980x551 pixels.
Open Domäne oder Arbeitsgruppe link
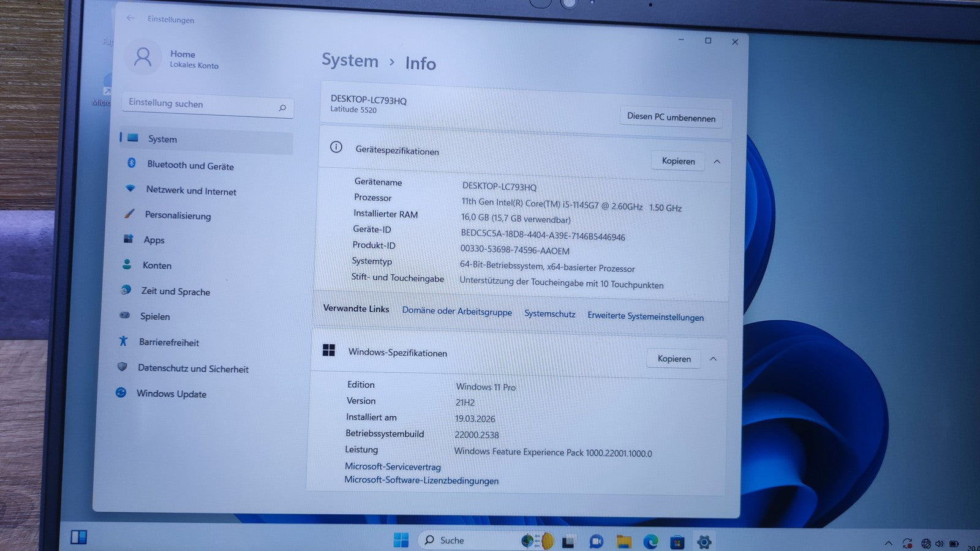tap(457, 311)
